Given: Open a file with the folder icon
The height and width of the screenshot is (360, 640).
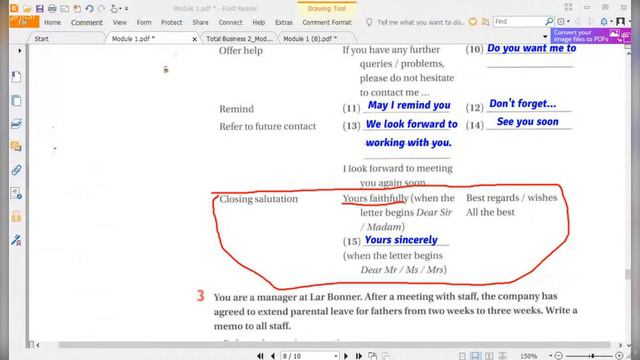Looking at the screenshot, I should pyautogui.click(x=27, y=8).
